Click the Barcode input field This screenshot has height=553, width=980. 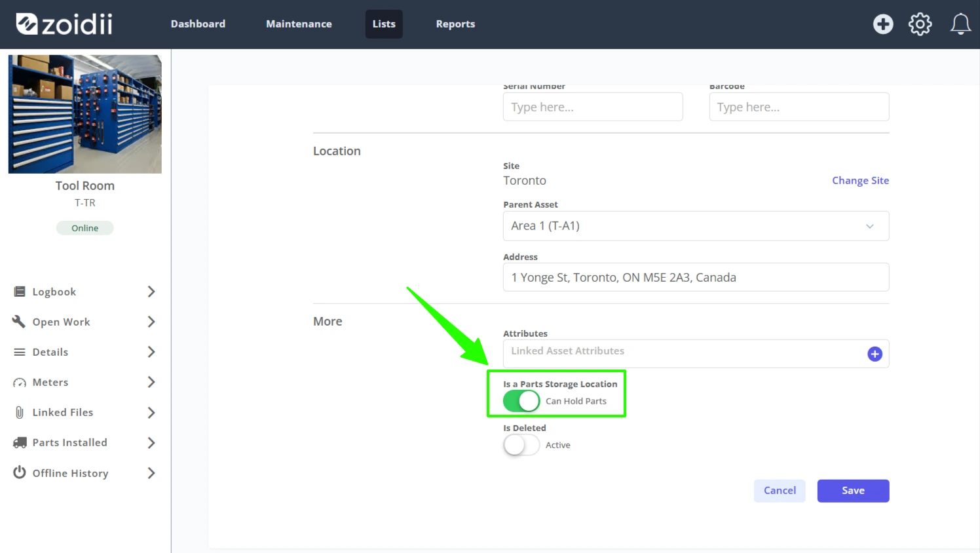[x=799, y=107]
